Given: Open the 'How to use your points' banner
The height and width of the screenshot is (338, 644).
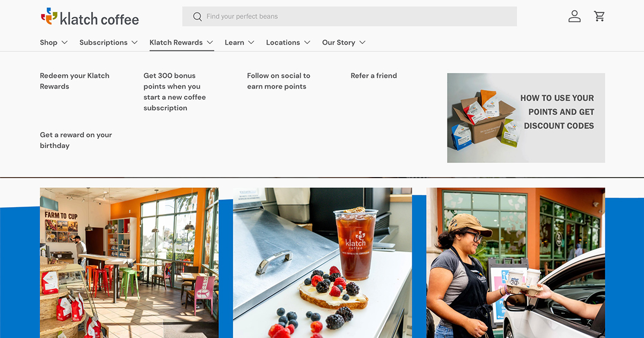Looking at the screenshot, I should tap(526, 118).
